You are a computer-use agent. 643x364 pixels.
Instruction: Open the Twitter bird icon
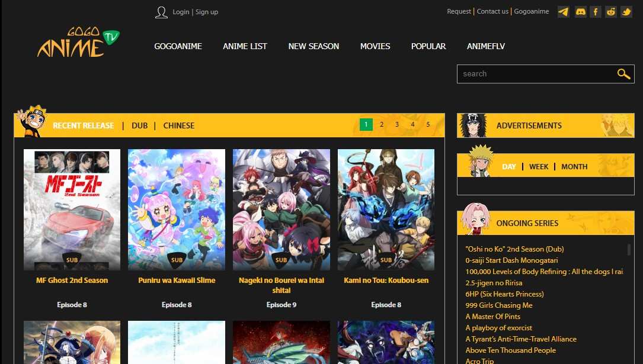tap(626, 12)
